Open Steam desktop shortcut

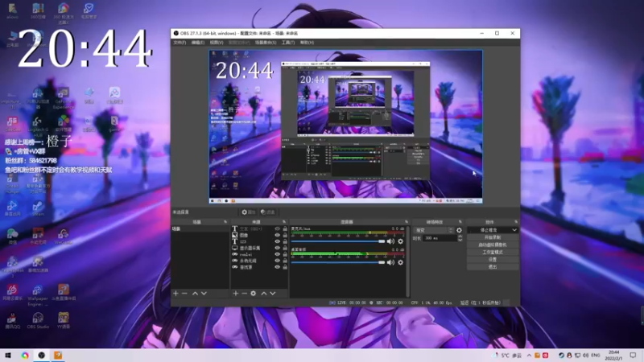(38, 208)
